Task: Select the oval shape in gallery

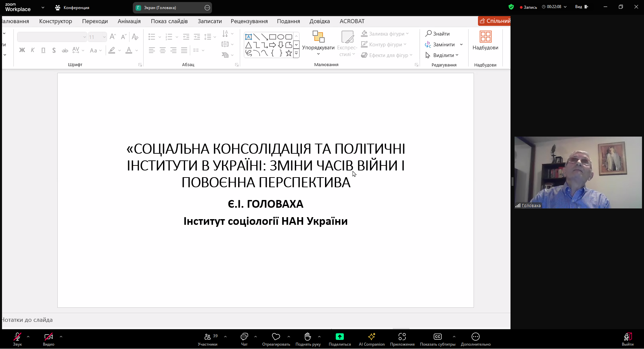Action: pyautogui.click(x=280, y=37)
